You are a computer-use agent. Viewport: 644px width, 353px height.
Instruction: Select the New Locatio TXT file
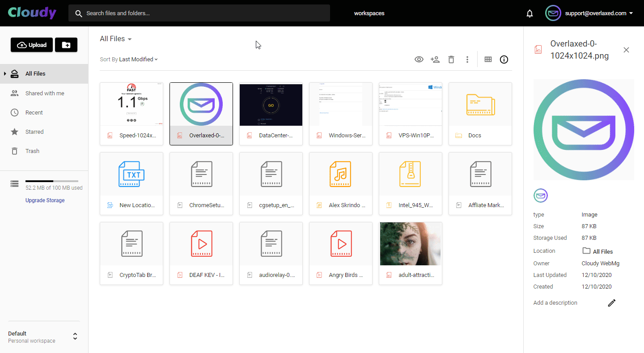point(131,183)
